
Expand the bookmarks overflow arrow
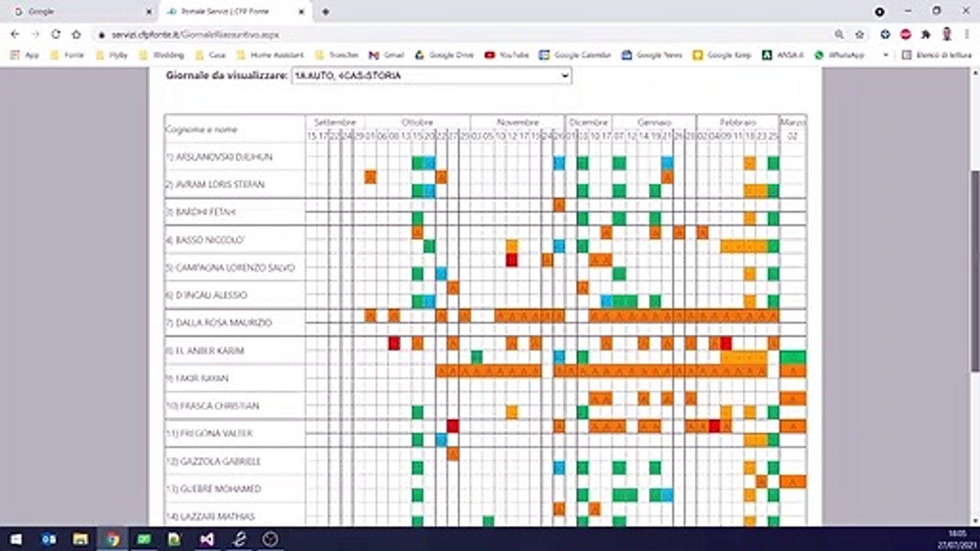click(x=886, y=55)
